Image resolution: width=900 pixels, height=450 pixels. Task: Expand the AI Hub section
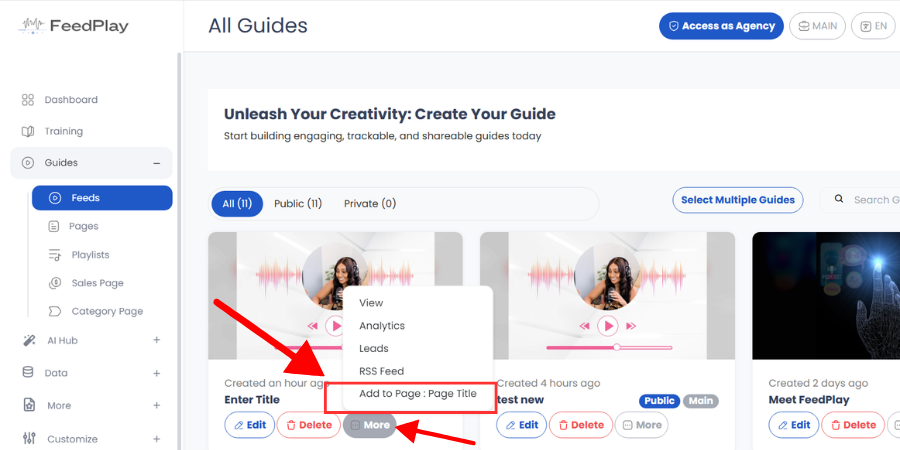[x=156, y=340]
